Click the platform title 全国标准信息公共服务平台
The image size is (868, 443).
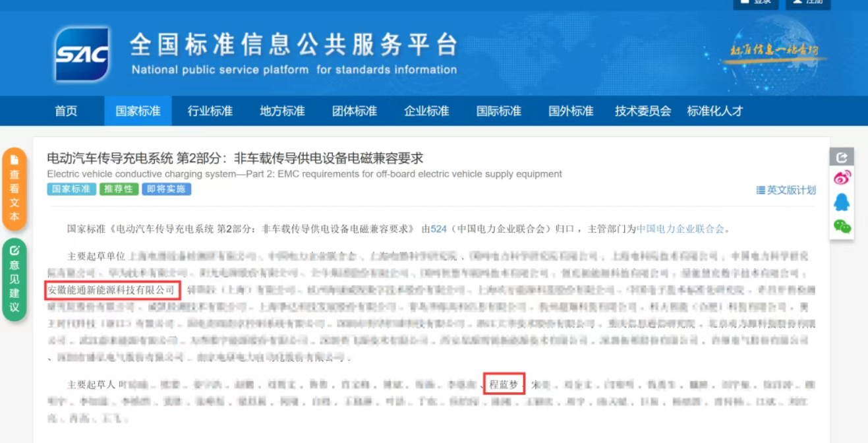point(293,44)
